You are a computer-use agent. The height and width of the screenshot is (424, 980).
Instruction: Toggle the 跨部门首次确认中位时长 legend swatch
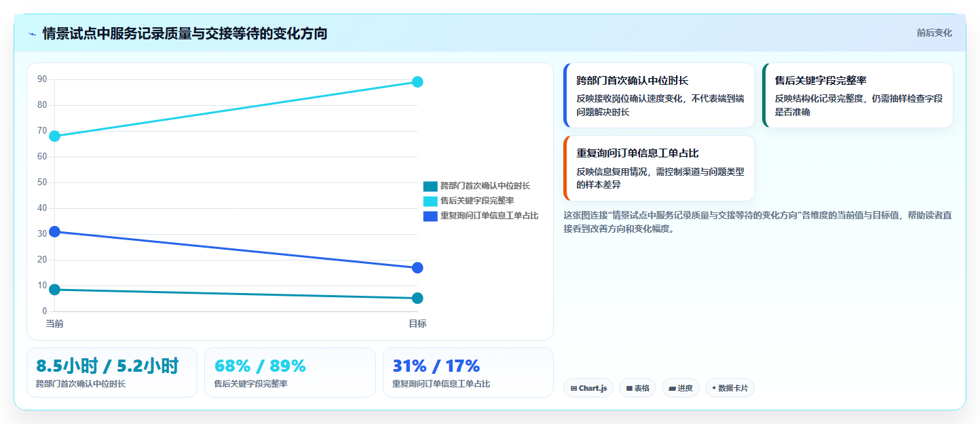click(x=430, y=186)
